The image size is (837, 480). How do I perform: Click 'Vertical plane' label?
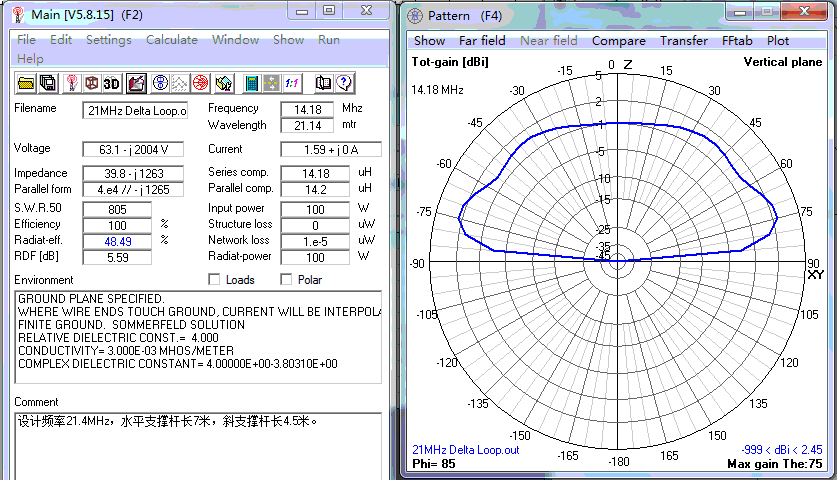783,62
